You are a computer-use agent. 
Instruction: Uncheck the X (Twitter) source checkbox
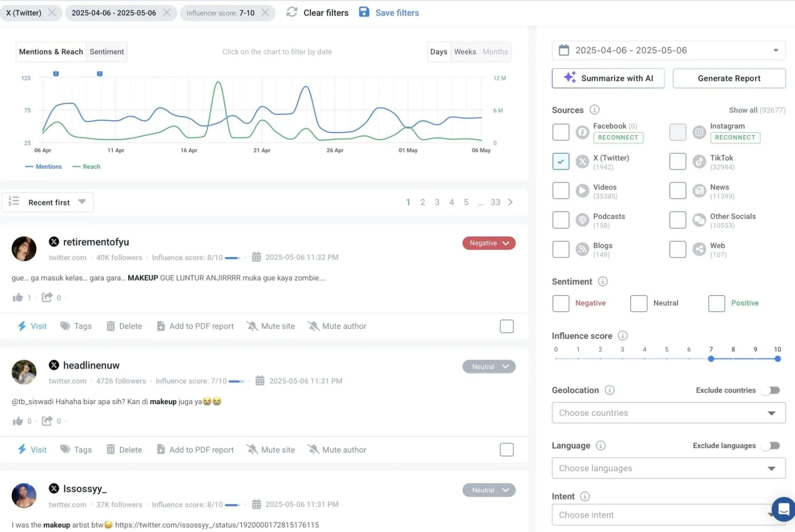[x=561, y=161]
